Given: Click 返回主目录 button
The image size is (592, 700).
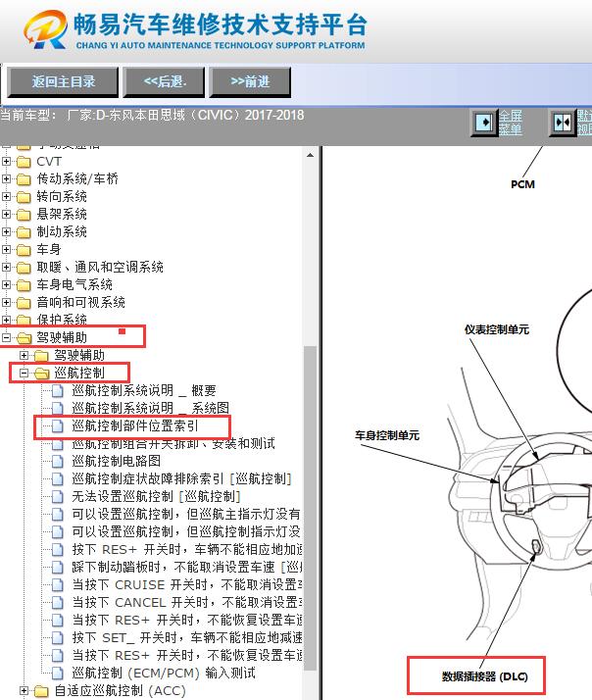Looking at the screenshot, I should [x=63, y=81].
